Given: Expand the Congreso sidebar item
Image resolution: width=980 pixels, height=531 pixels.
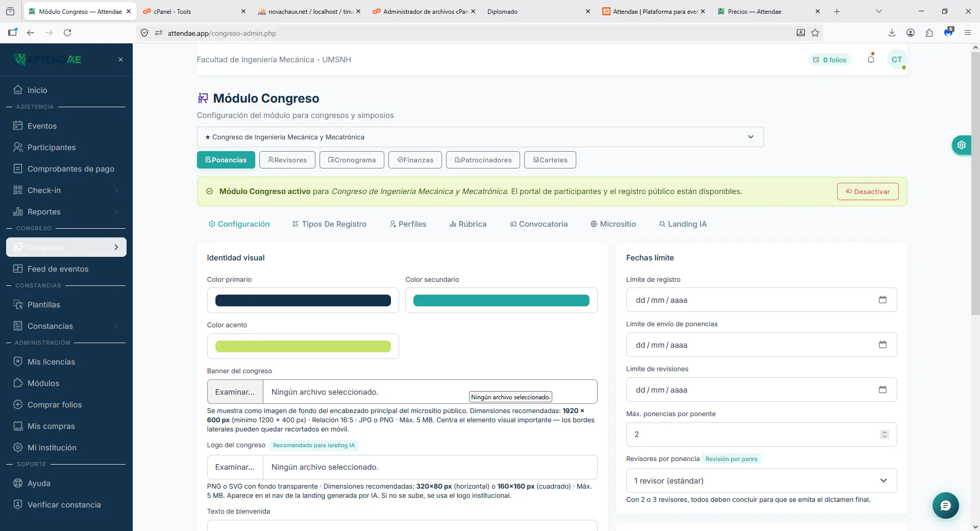Looking at the screenshot, I should click(x=66, y=247).
